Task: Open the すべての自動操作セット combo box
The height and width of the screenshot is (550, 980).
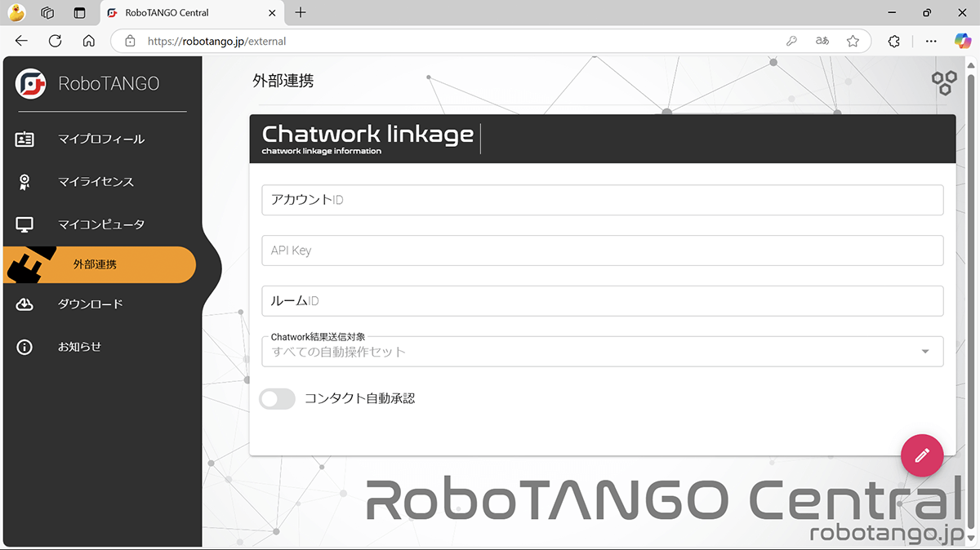Action: pyautogui.click(x=588, y=352)
